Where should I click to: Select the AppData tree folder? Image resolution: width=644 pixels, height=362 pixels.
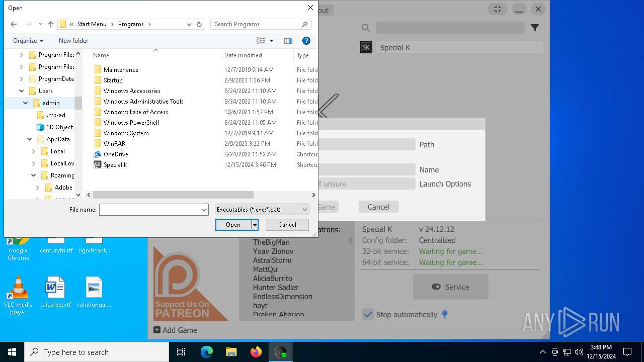coord(58,139)
